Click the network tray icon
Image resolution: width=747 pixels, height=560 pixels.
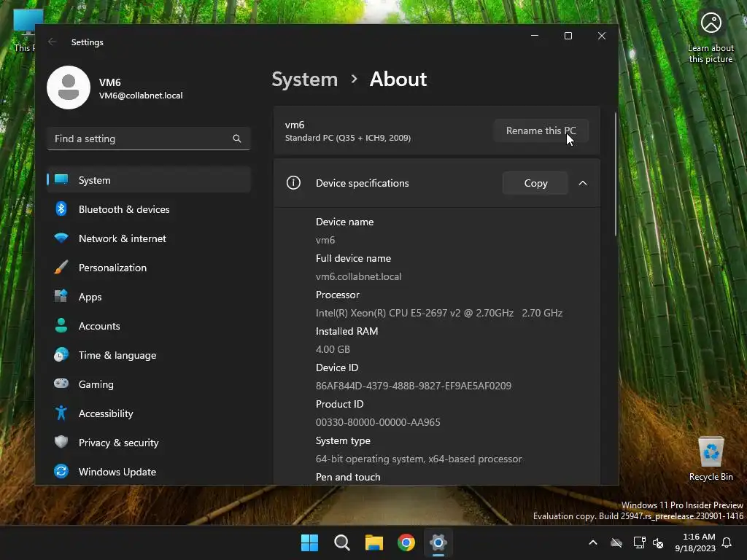pos(639,542)
